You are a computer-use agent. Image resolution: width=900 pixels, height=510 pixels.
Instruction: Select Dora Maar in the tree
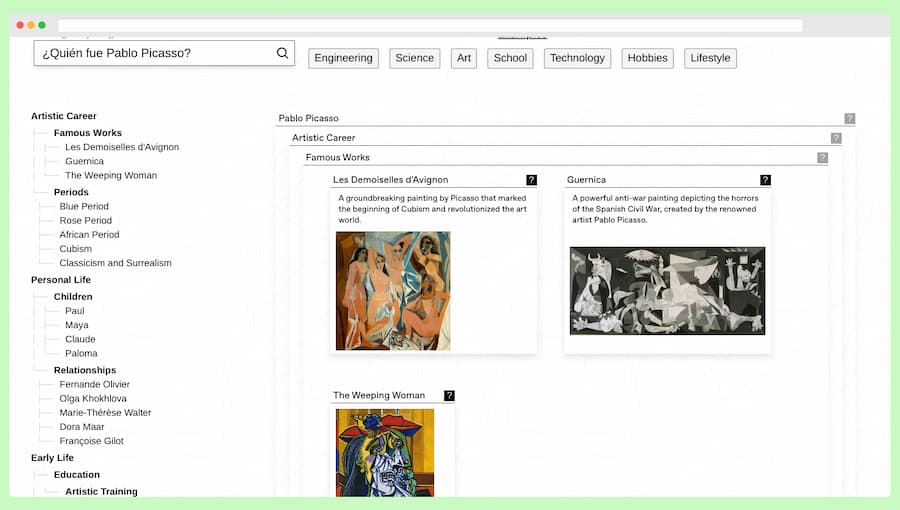[82, 427]
